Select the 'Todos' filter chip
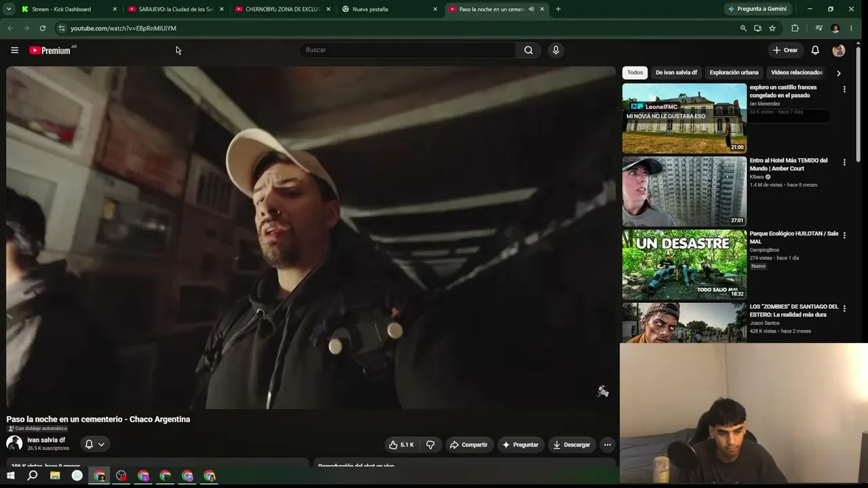The image size is (868, 488). 635,73
